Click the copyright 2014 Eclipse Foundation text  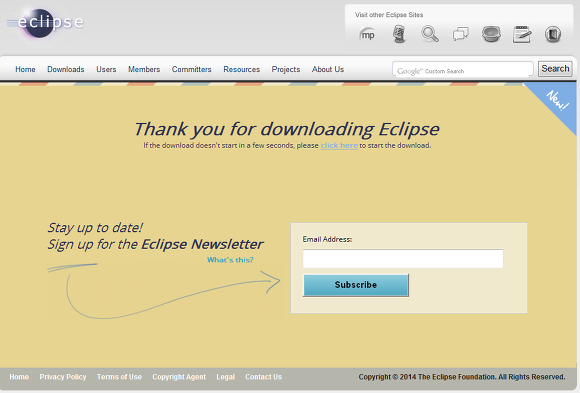(462, 377)
